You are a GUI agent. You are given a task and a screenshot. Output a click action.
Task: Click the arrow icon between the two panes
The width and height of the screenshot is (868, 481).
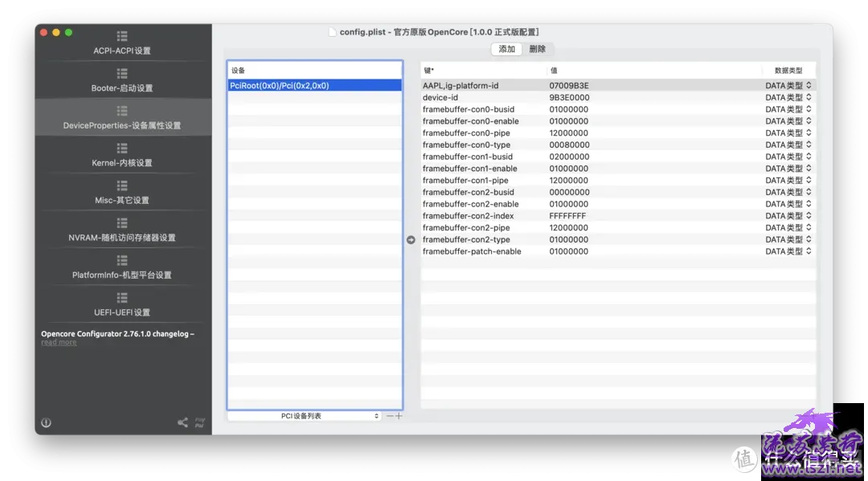[x=411, y=240]
